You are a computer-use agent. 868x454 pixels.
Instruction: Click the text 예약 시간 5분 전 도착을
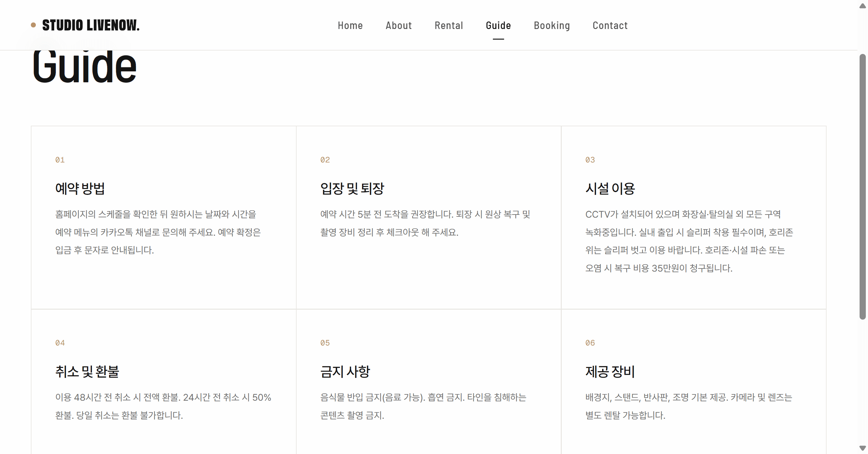point(425,223)
